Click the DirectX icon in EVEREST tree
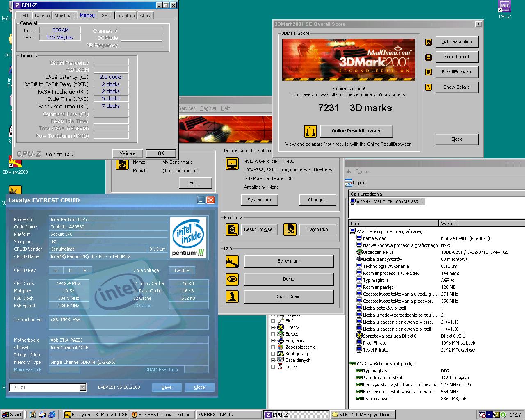525x420 pixels. (281, 327)
